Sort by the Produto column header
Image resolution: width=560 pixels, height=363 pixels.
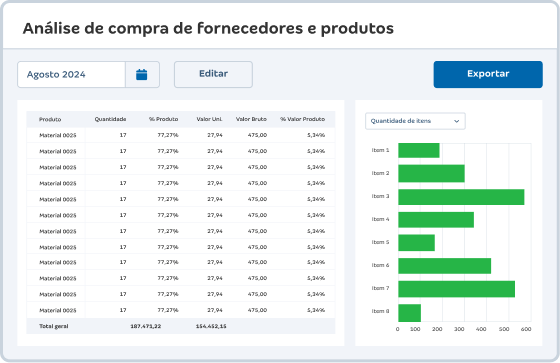(50, 119)
